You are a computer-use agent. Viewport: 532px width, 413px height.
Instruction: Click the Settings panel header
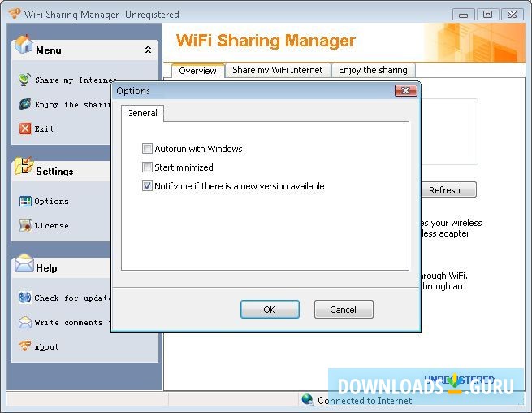(62, 172)
